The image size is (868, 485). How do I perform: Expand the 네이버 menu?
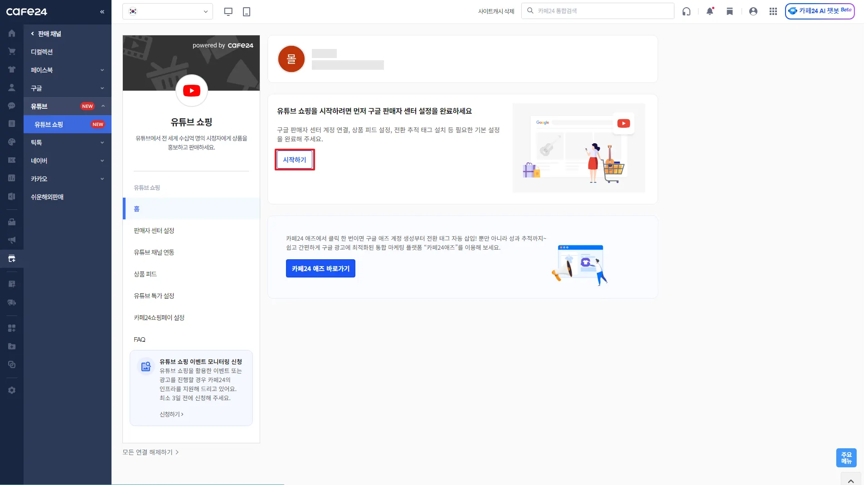[x=68, y=160]
